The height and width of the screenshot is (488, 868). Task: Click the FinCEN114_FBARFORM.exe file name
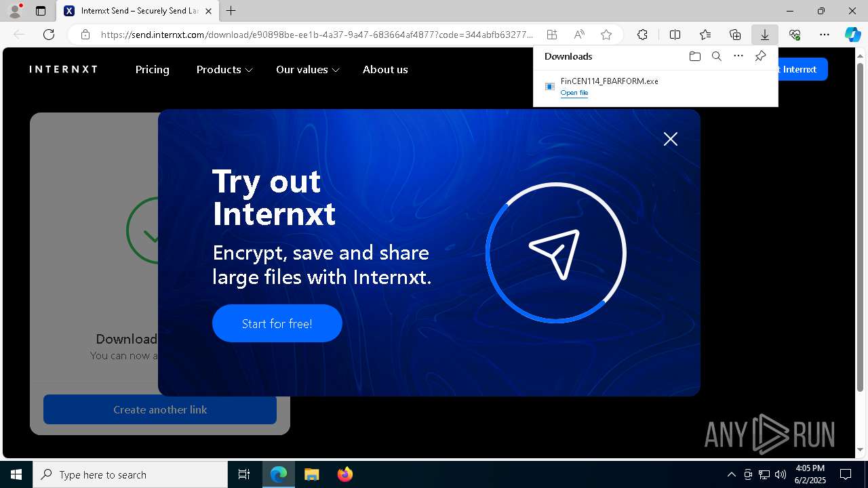610,81
